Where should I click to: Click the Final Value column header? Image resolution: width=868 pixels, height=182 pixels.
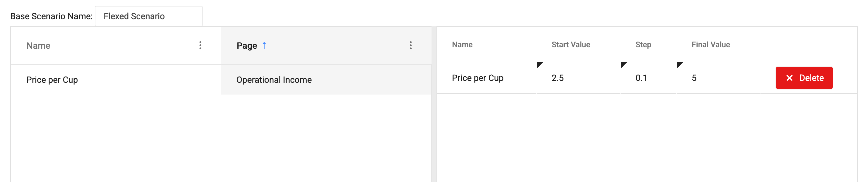710,45
